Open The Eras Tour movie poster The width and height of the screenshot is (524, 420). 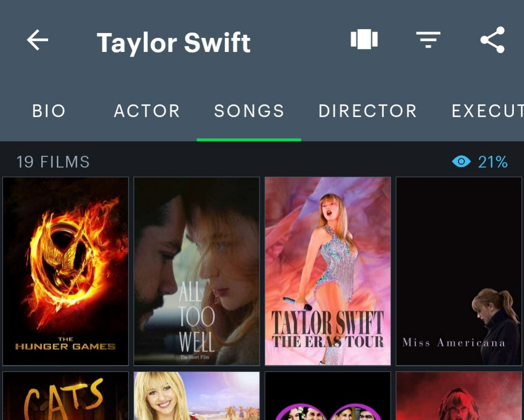click(x=327, y=271)
